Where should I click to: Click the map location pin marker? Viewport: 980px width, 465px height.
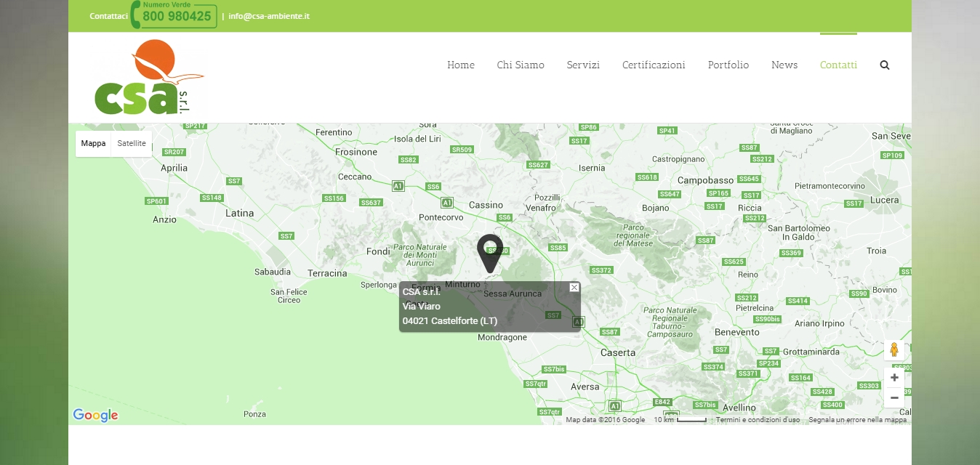pyautogui.click(x=490, y=254)
